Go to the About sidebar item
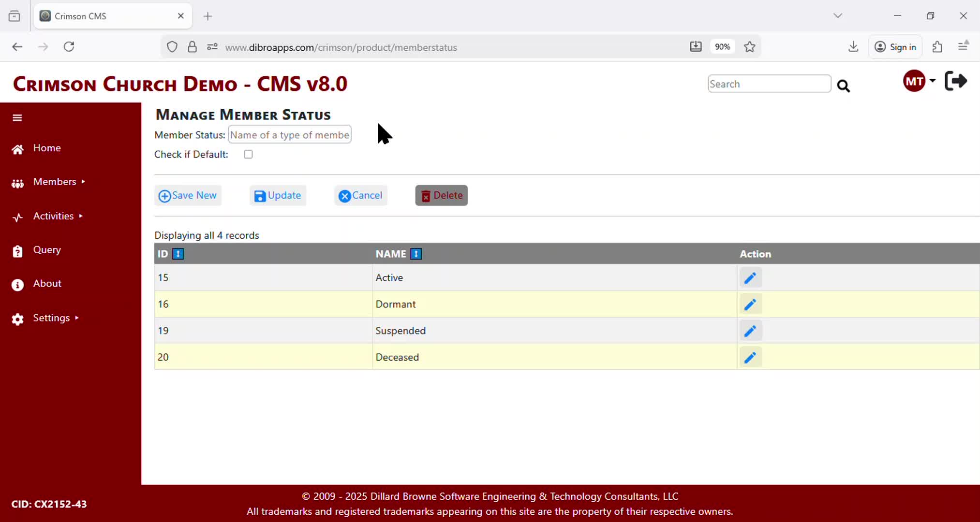The height and width of the screenshot is (522, 980). tap(47, 284)
